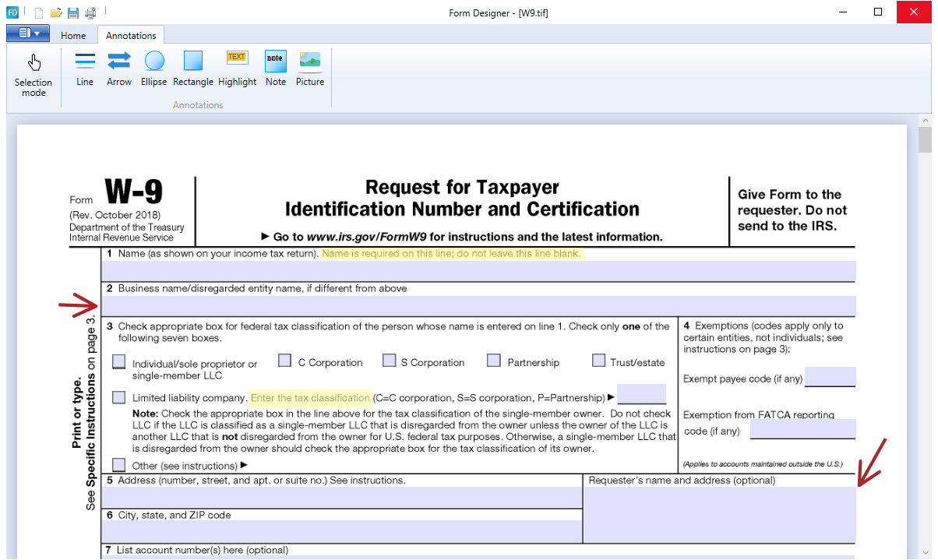Viewport: 938px width, 560px height.
Task: Insert a Picture annotation
Action: coord(310,69)
